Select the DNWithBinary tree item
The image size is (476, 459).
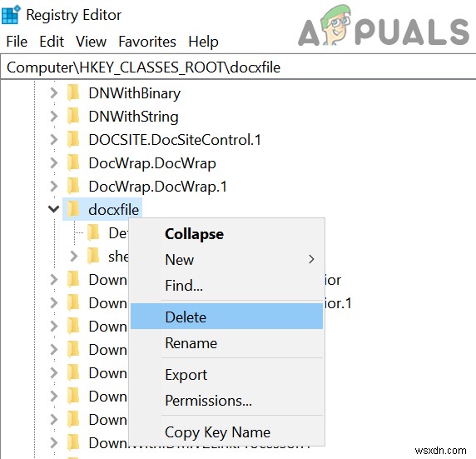pos(135,93)
